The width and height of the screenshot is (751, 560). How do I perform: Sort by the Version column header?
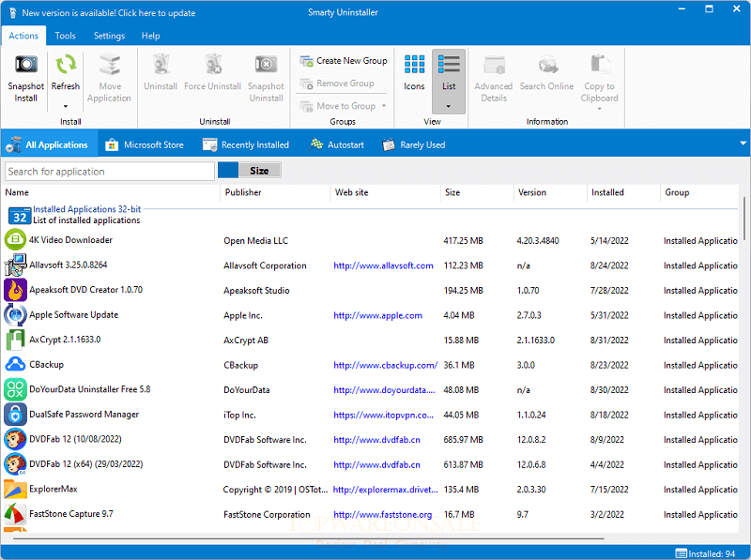click(532, 192)
